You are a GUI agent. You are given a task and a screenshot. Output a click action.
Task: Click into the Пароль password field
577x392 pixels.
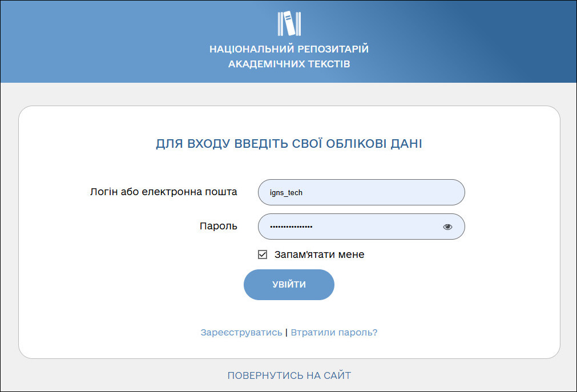pyautogui.click(x=361, y=227)
